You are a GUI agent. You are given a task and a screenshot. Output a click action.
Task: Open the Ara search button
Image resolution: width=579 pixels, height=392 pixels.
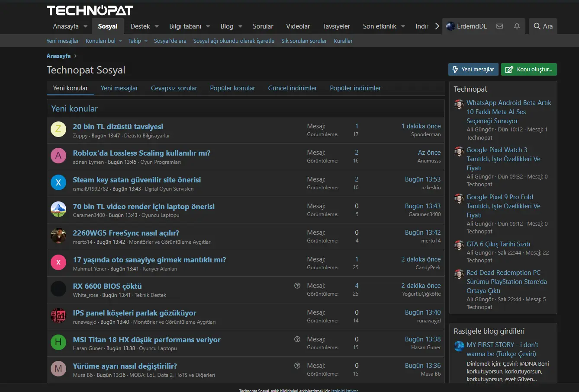point(543,26)
